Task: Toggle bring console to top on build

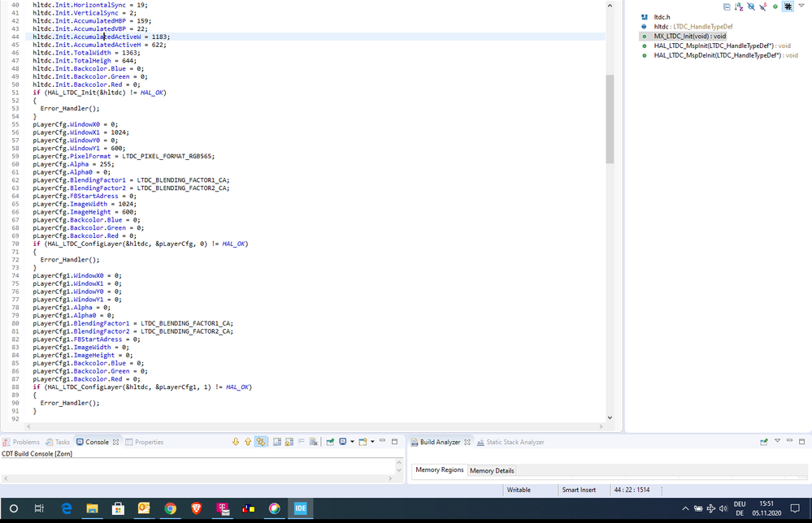Action: [x=277, y=442]
